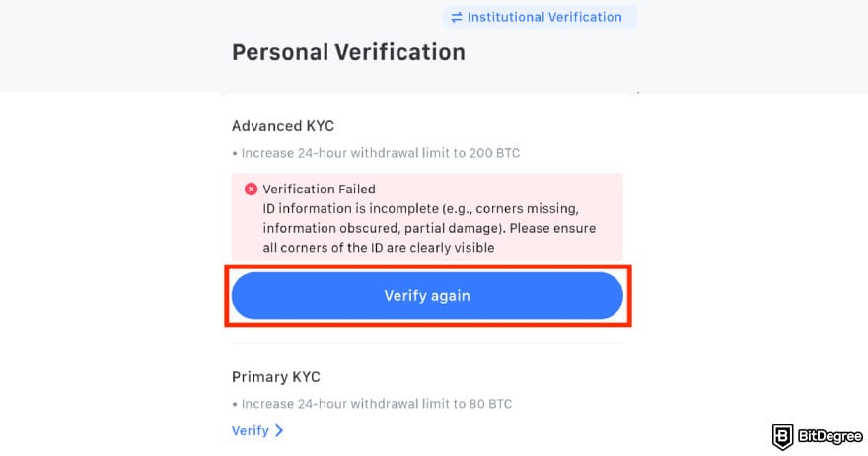This screenshot has height=456, width=868.
Task: Click the 200 BTC withdrawal limit description
Action: click(x=381, y=153)
